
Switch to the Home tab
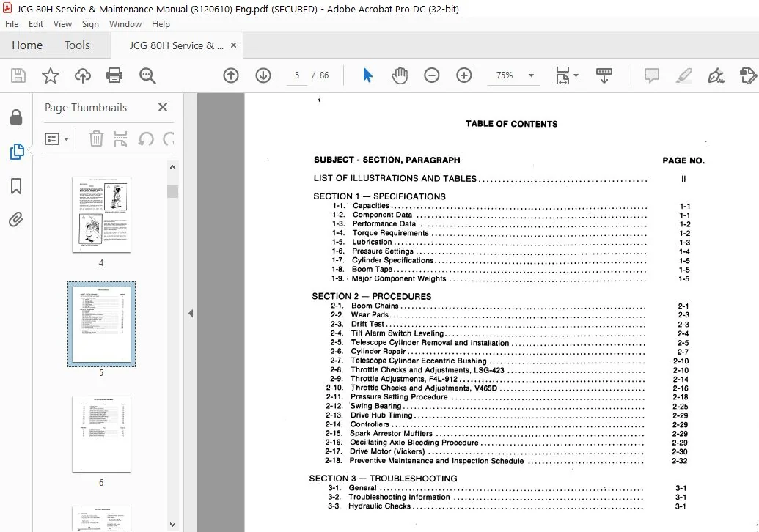pyautogui.click(x=27, y=45)
